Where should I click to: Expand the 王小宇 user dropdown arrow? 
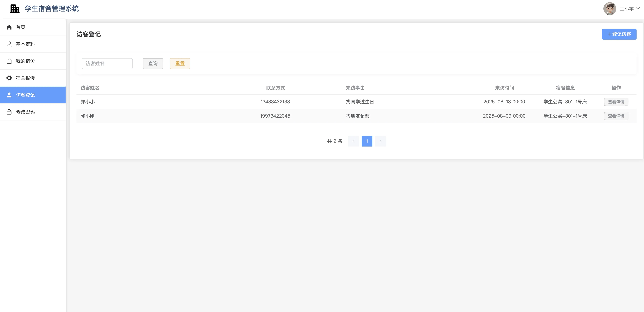click(638, 8)
